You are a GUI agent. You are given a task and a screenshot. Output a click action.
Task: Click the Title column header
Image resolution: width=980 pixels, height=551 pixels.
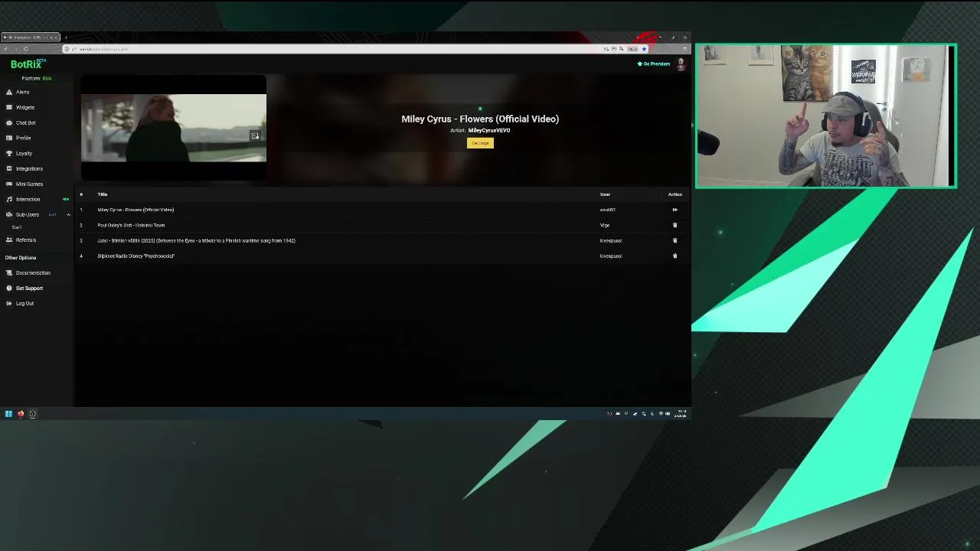coord(102,194)
